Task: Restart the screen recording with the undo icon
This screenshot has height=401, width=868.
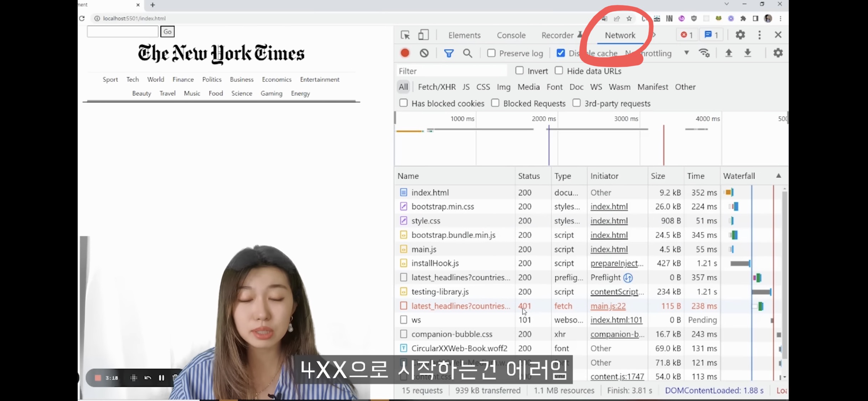Action: click(148, 378)
